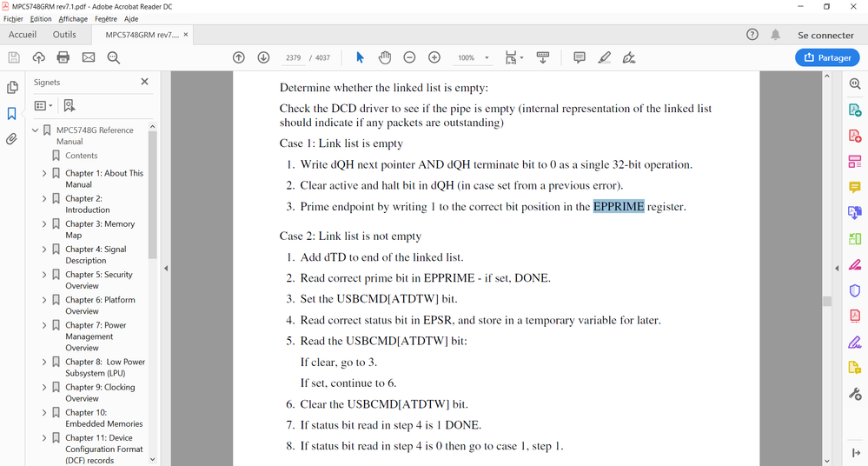This screenshot has height=466, width=868.
Task: Activate the hand pan tool
Action: [385, 57]
